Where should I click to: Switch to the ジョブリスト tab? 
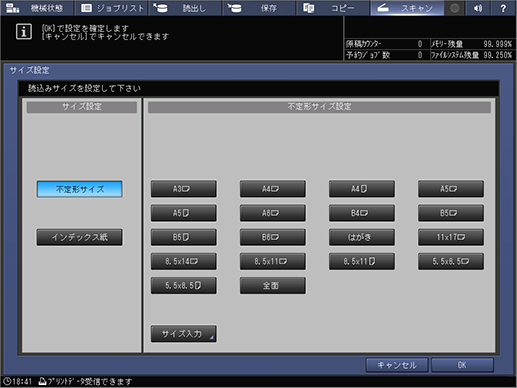point(112,8)
